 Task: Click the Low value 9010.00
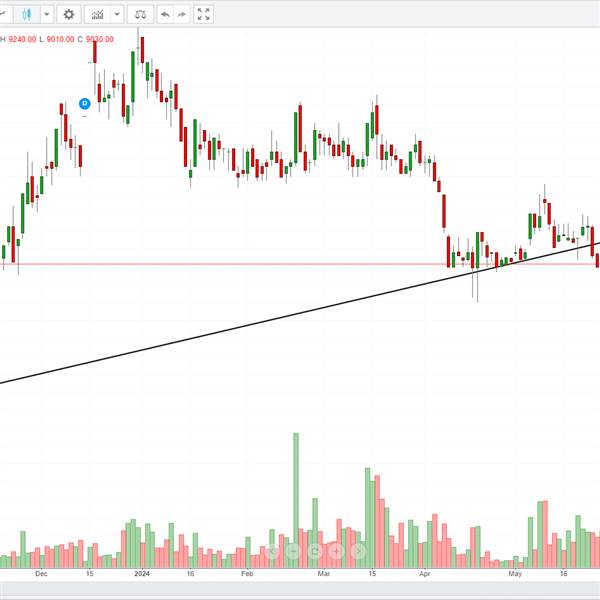[x=60, y=39]
